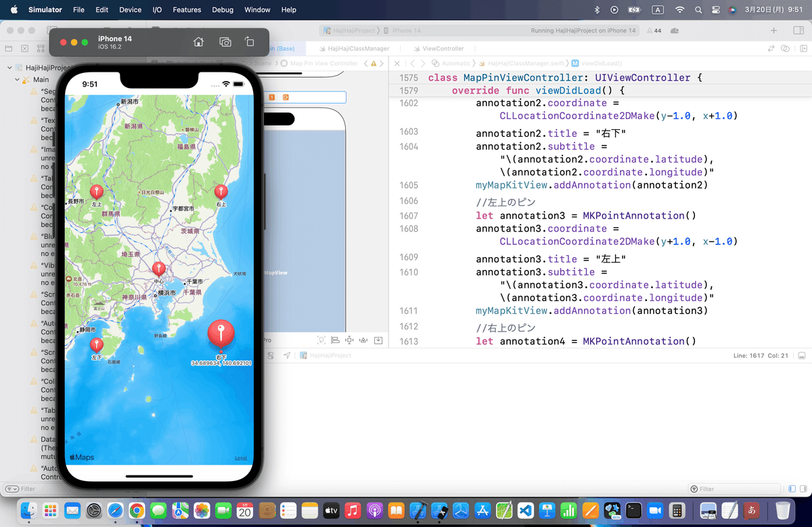Screen dimensions: 812x527
Task: Close the assistant editor pane
Action: click(x=397, y=63)
